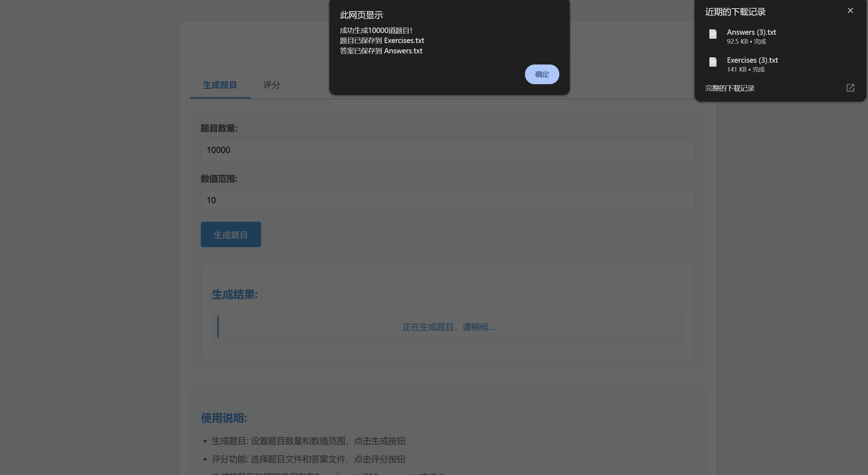Click the 数值范围 input field
This screenshot has width=868, height=475.
(x=447, y=200)
